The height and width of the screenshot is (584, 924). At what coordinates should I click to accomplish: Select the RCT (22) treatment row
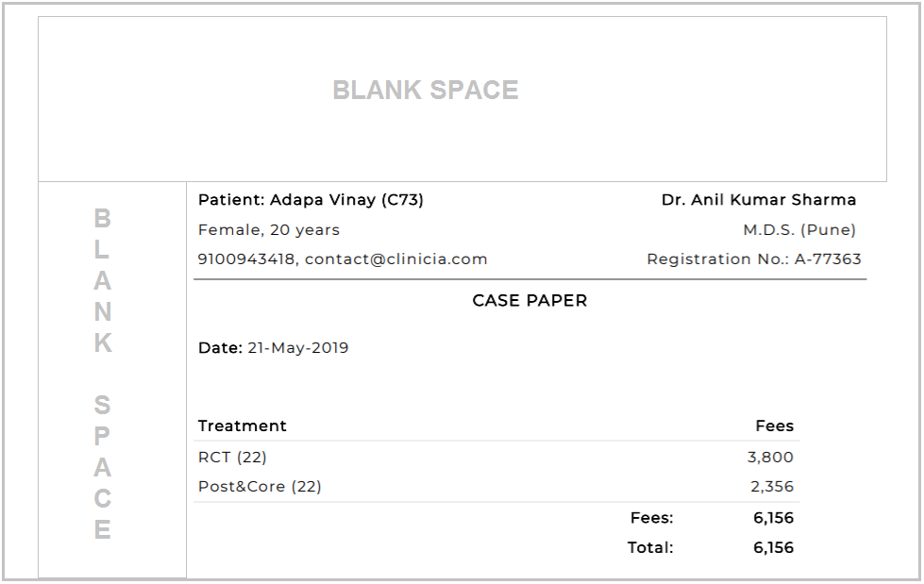coord(496,458)
